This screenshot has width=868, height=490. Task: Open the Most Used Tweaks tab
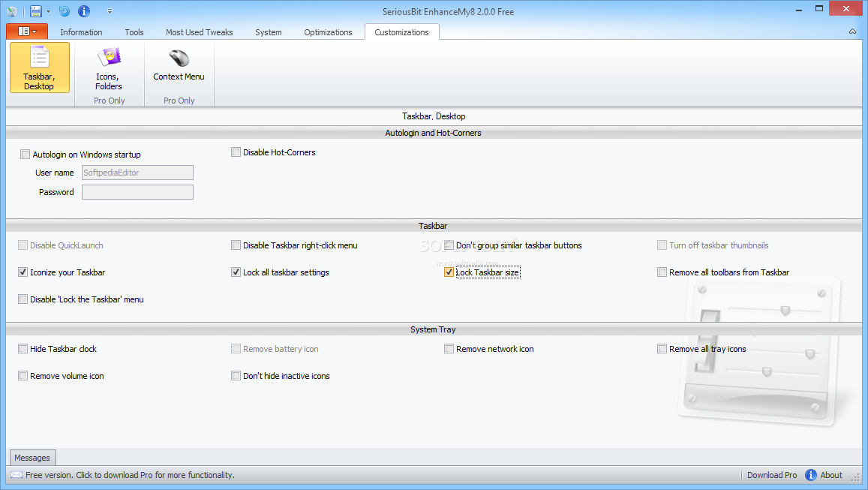[x=200, y=32]
